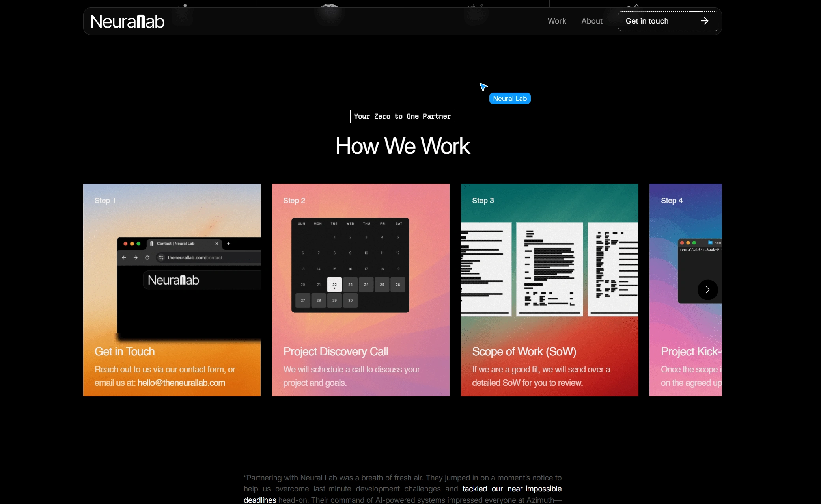Screen dimensions: 821x504
Task: Open the Scope of Work (SoW) card
Action: point(524,351)
